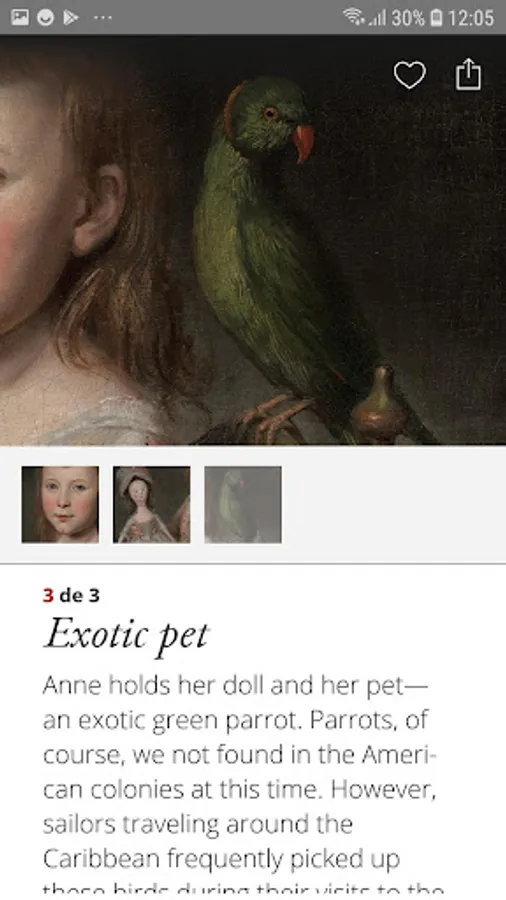506x900 pixels.
Task: Tap the 12:05 clock in status bar
Action: click(x=471, y=18)
